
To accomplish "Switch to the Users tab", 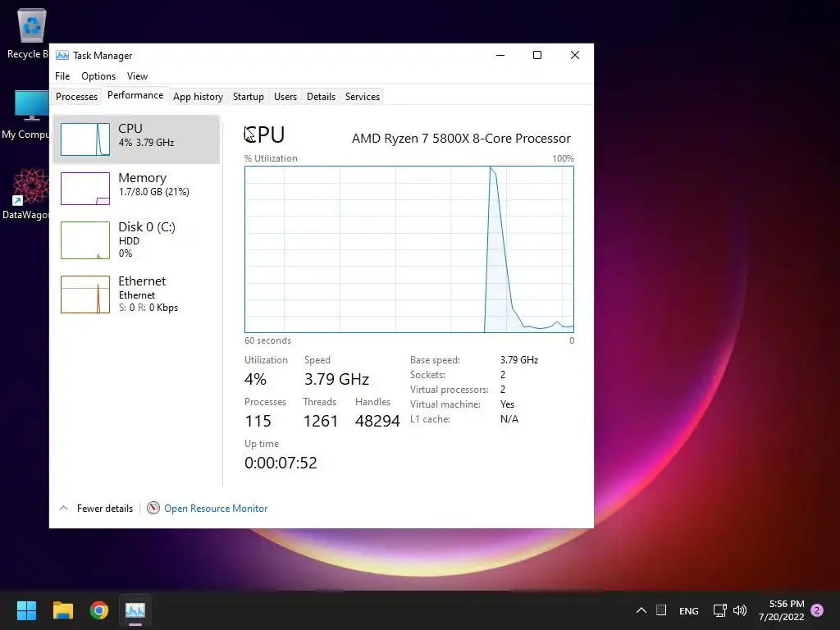I will [x=285, y=97].
